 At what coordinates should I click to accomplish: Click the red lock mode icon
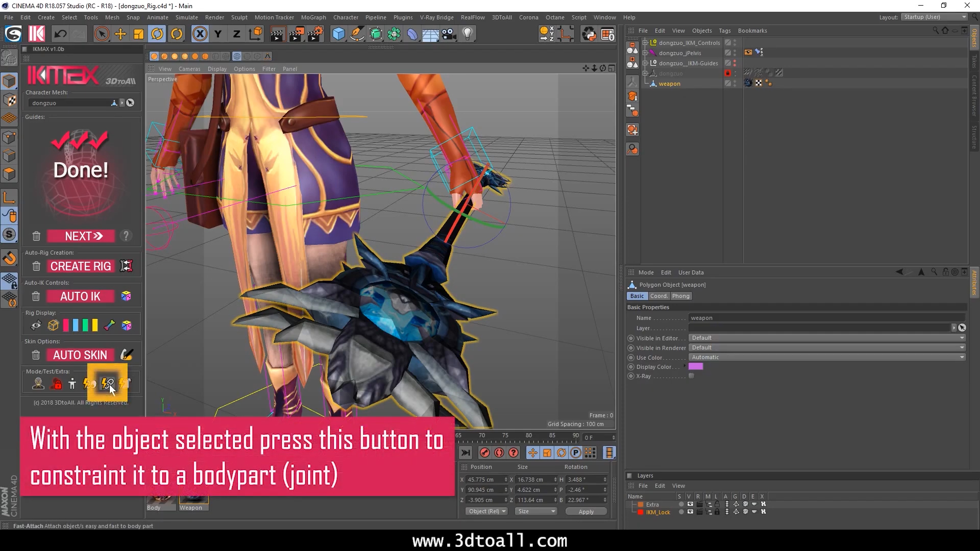click(57, 384)
